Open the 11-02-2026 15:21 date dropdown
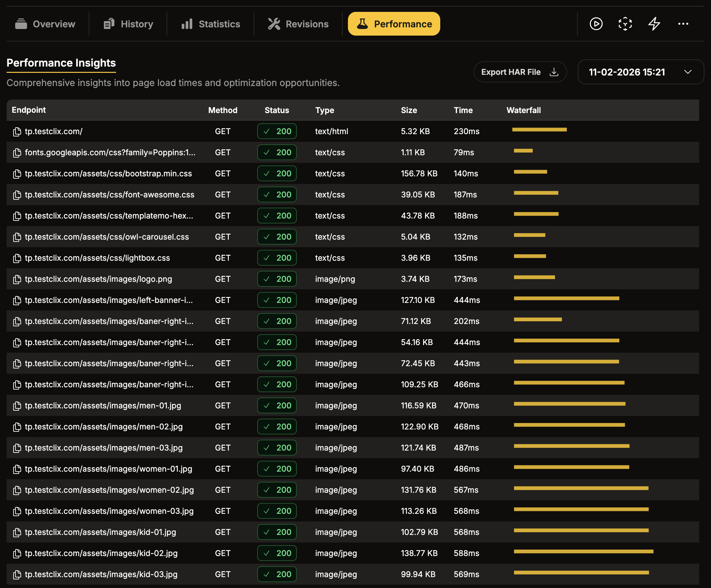The width and height of the screenshot is (711, 588). point(640,72)
